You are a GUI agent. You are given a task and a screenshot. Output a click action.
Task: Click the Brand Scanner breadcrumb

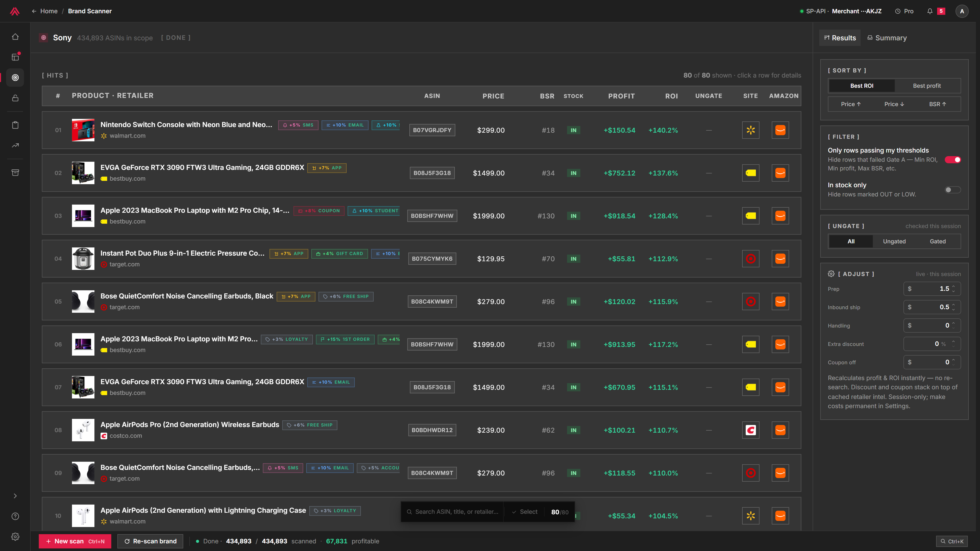click(x=90, y=11)
